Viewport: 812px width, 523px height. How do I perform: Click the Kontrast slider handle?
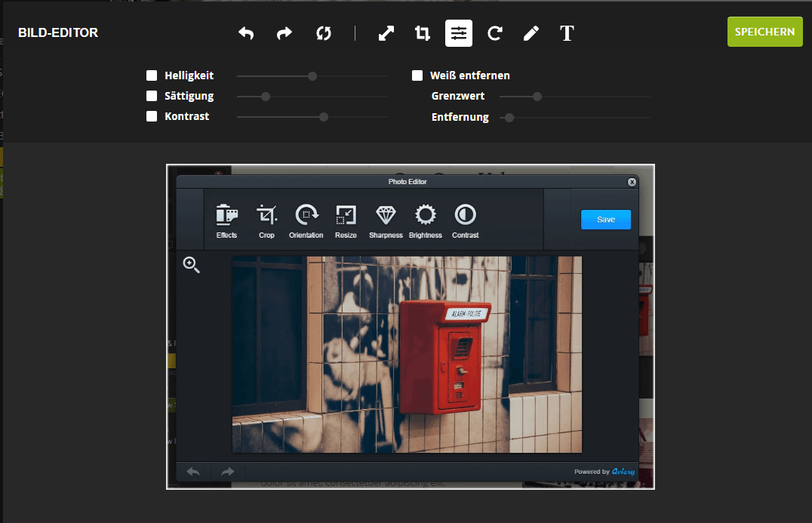pyautogui.click(x=324, y=117)
